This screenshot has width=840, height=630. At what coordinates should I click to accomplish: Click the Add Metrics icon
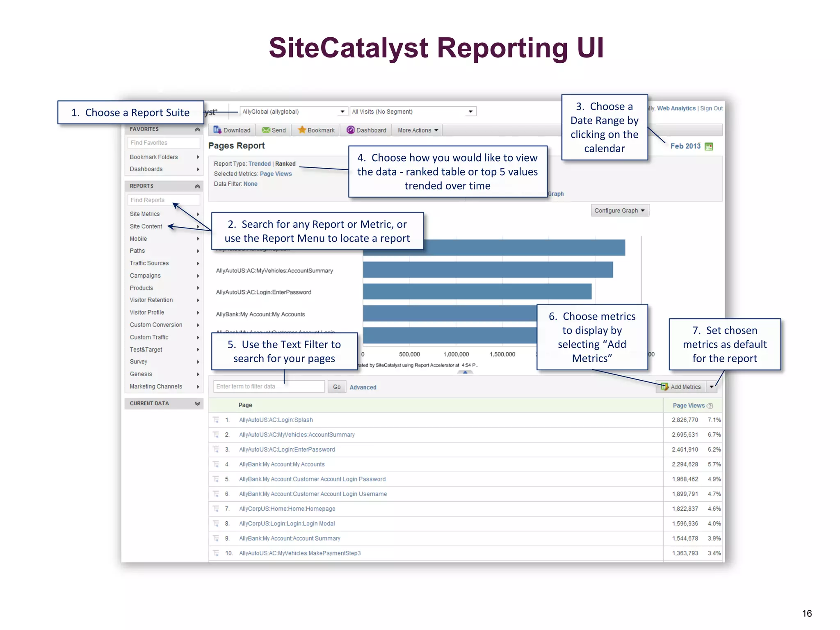[664, 387]
